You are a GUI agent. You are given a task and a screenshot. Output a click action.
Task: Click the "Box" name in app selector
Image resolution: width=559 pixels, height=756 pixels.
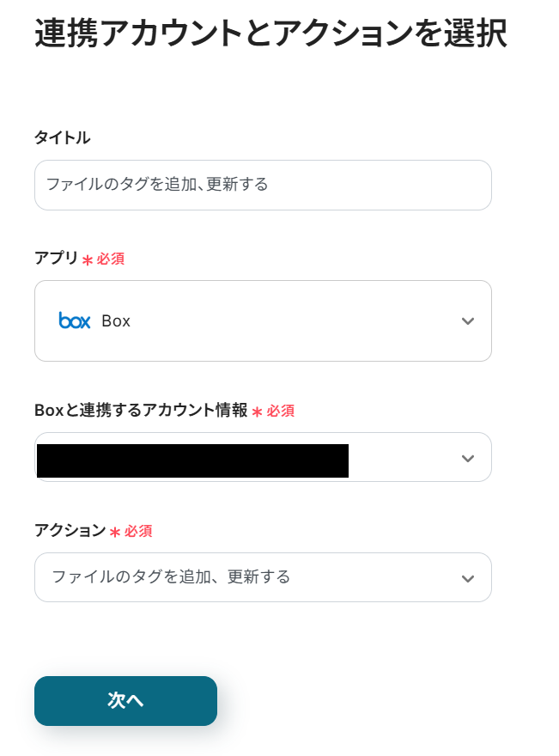point(116,321)
